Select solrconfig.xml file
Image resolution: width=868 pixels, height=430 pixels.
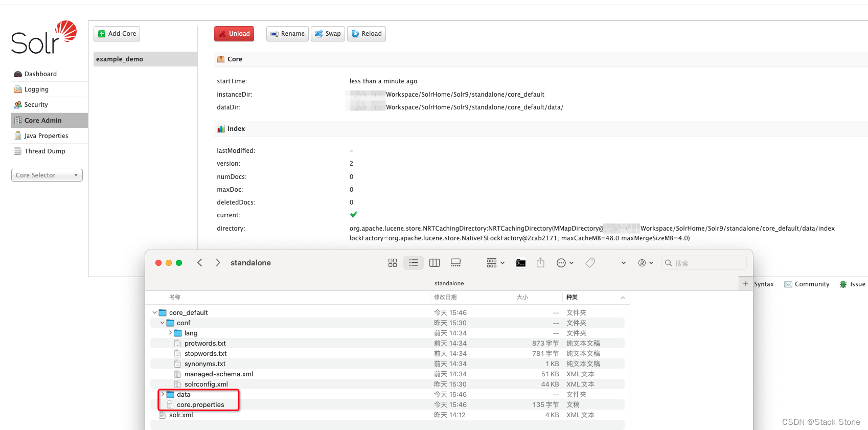(x=206, y=384)
